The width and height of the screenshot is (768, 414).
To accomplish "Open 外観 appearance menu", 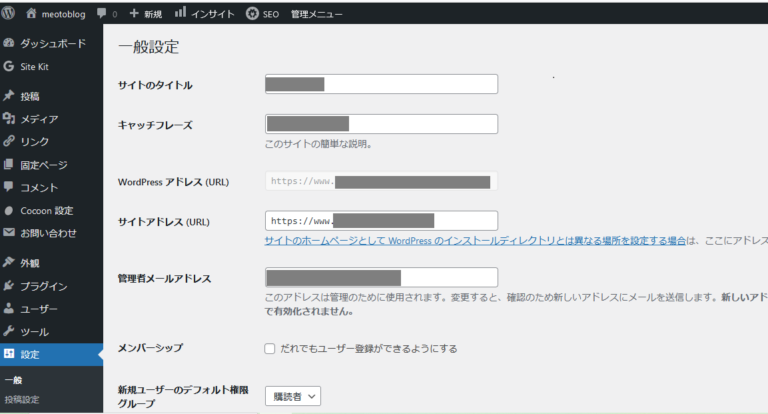I will tap(30, 263).
